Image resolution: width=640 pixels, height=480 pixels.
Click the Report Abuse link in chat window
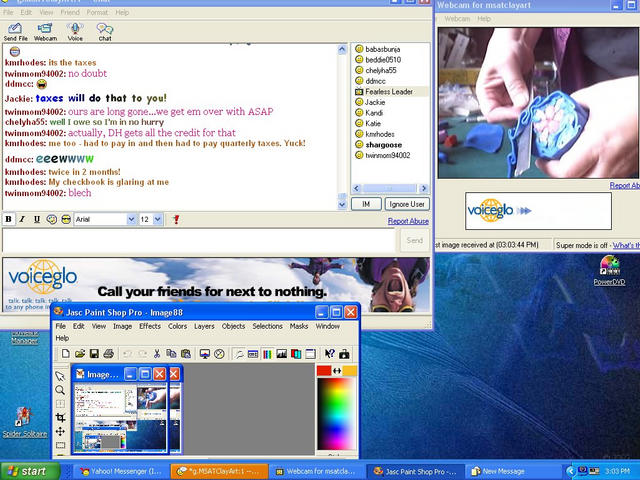(408, 221)
